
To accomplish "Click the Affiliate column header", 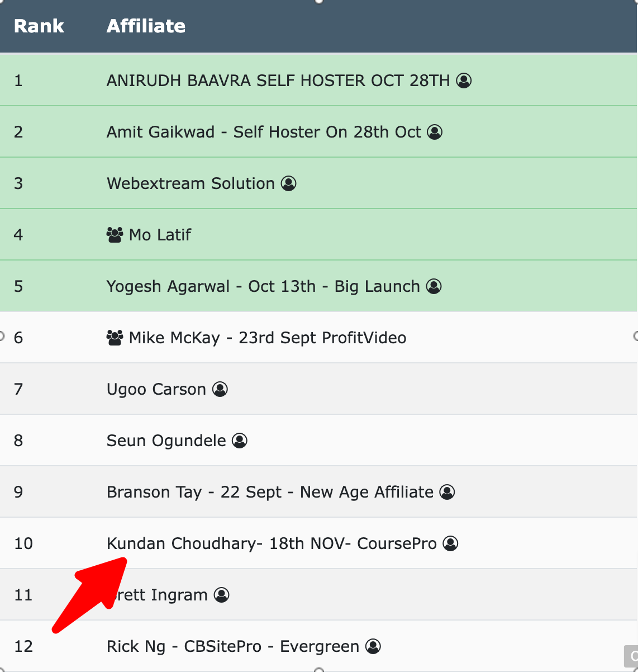I will 146,26.
